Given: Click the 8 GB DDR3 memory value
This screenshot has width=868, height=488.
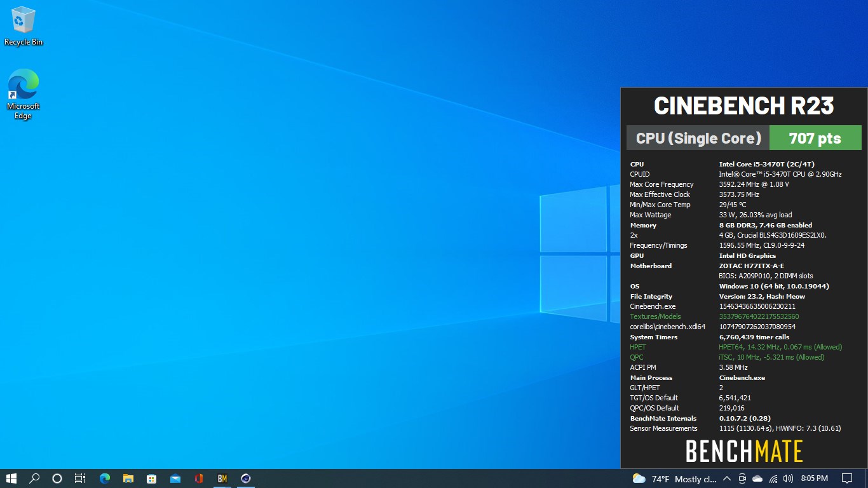Looking at the screenshot, I should pyautogui.click(x=766, y=225).
